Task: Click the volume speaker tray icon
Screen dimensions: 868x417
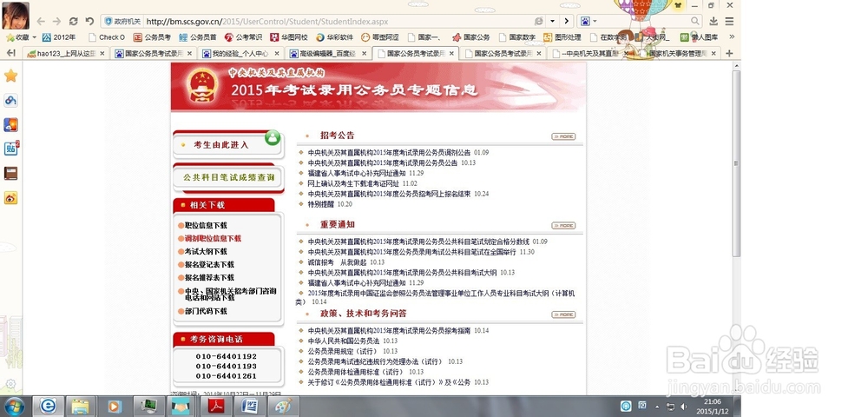Action: 683,407
